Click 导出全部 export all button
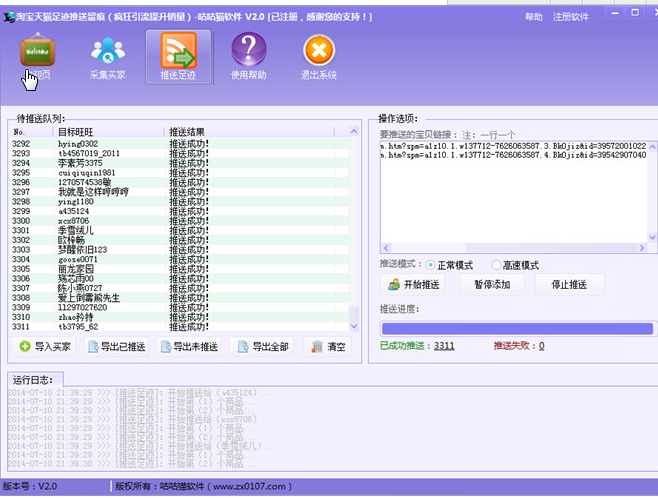The height and width of the screenshot is (499, 658). click(261, 347)
